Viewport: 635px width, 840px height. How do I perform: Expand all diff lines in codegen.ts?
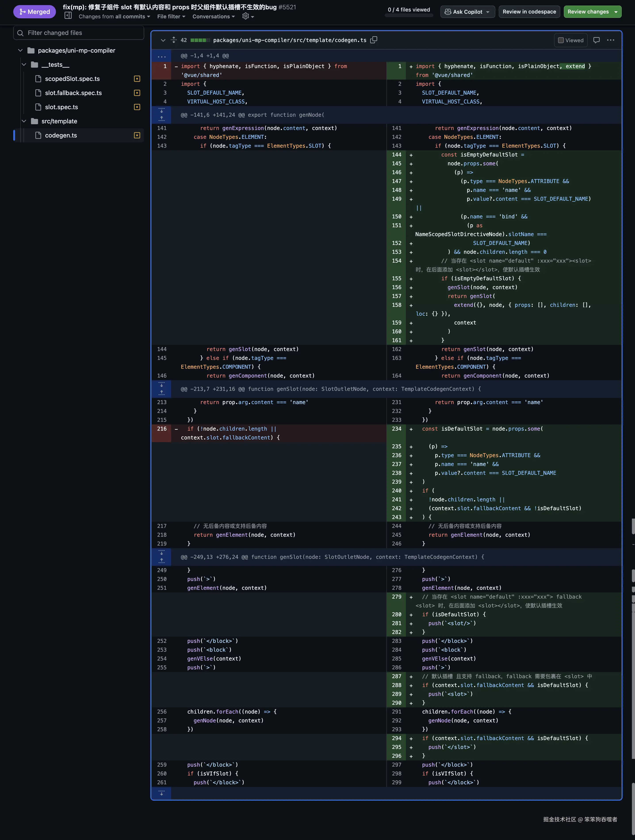174,40
